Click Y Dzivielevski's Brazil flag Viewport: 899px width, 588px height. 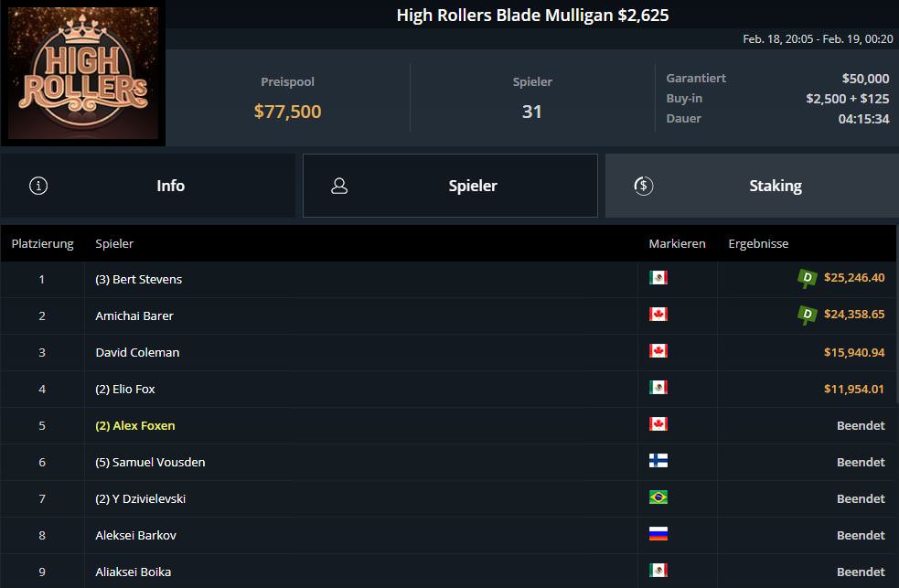(x=658, y=498)
